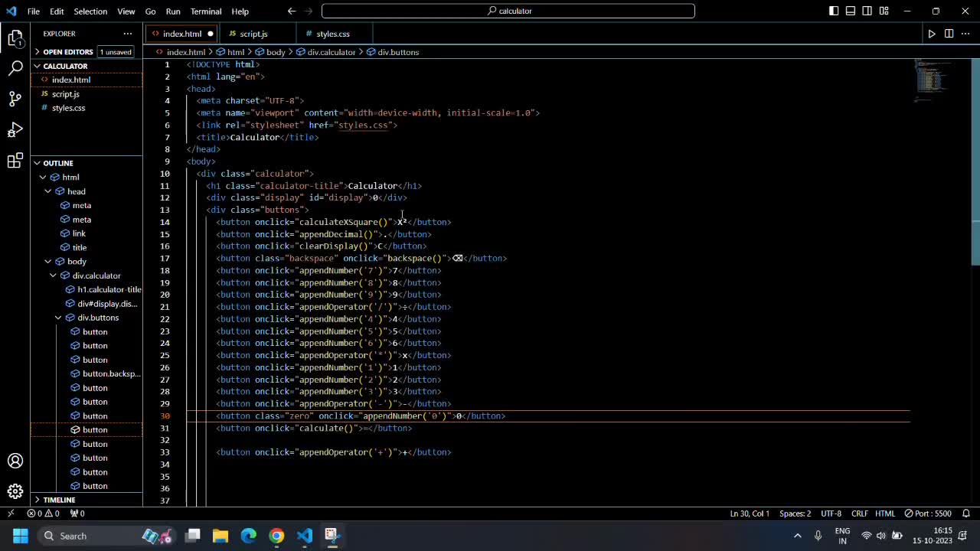The image size is (980, 551).
Task: Toggle the Secondary Side Bar layout button
Action: pyautogui.click(x=867, y=11)
